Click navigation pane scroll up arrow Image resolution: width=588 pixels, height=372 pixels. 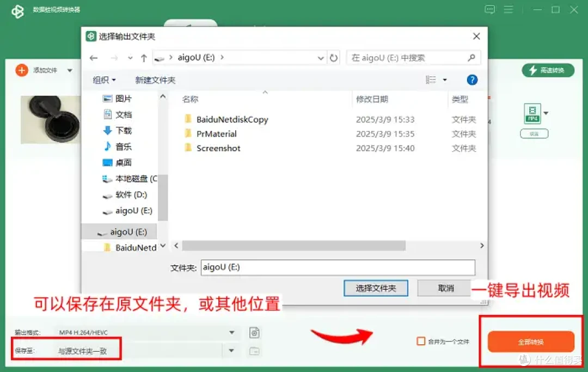tap(163, 96)
